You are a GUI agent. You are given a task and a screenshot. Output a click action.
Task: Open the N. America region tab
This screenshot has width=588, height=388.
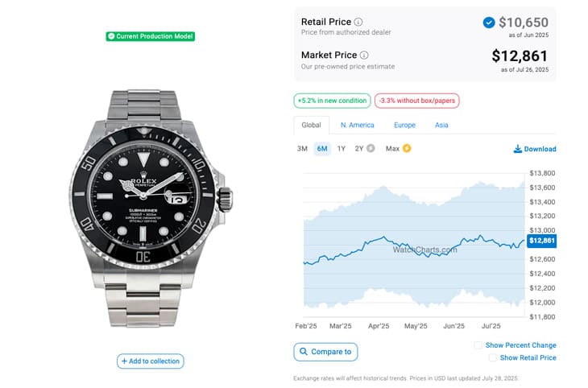click(357, 126)
